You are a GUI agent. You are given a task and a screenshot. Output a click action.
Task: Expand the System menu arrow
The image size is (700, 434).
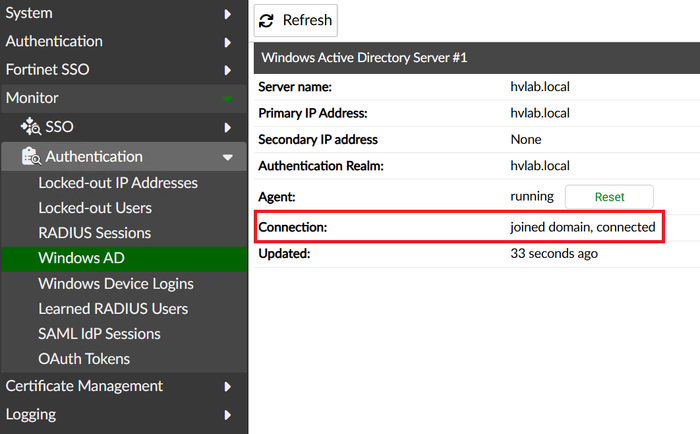coord(228,14)
